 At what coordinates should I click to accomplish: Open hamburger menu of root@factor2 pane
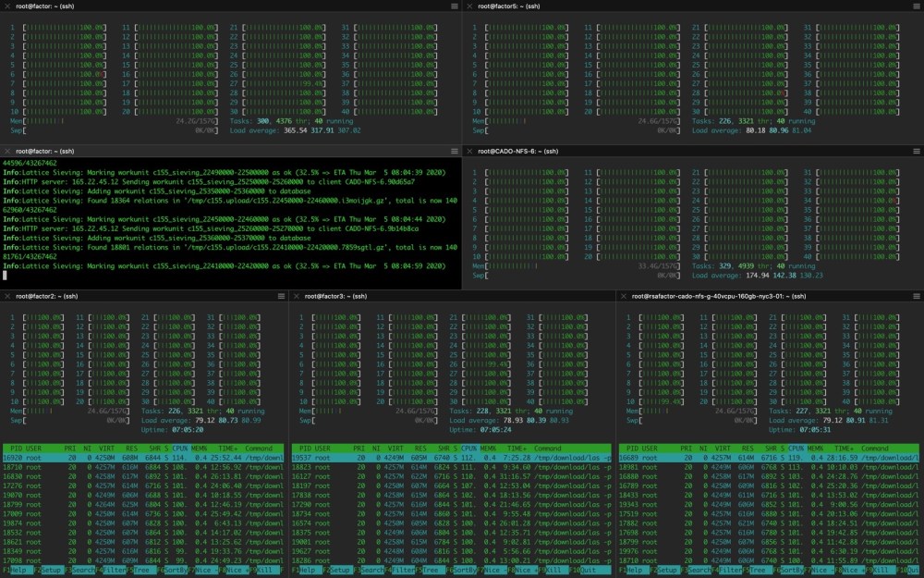pyautogui.click(x=282, y=296)
